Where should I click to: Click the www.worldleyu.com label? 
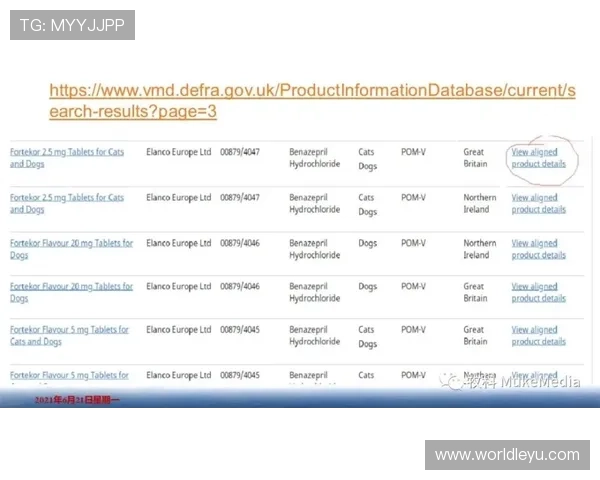click(507, 455)
